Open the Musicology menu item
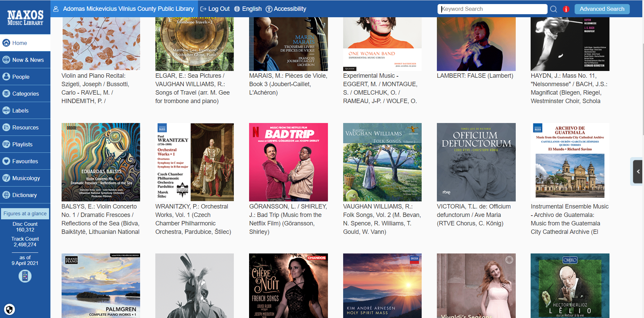The image size is (644, 318). pos(25,178)
